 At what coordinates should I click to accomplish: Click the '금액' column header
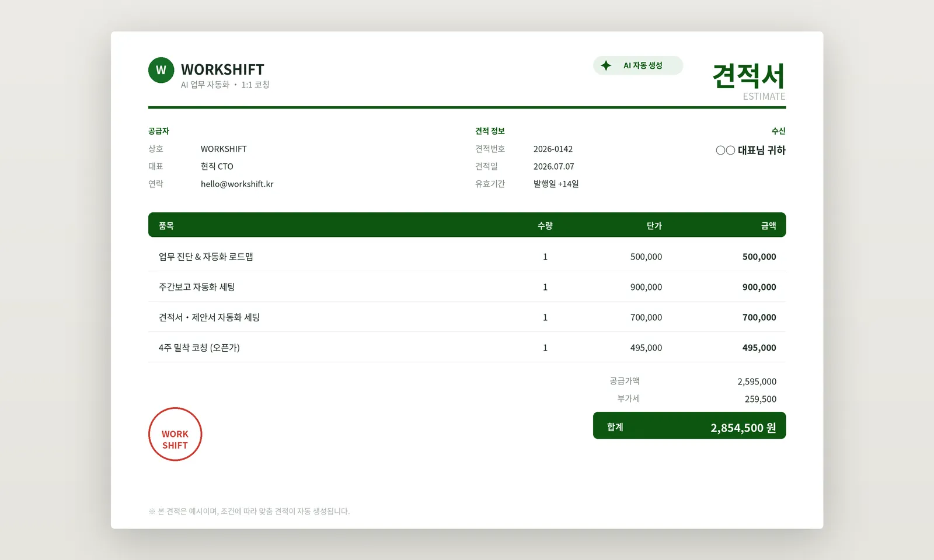769,225
